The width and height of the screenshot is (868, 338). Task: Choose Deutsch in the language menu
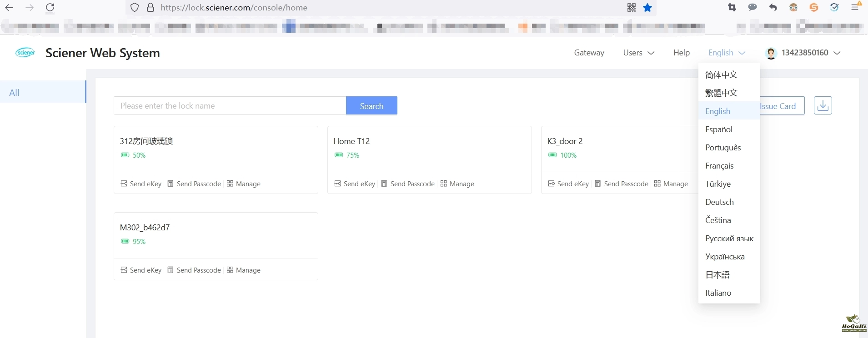[719, 202]
